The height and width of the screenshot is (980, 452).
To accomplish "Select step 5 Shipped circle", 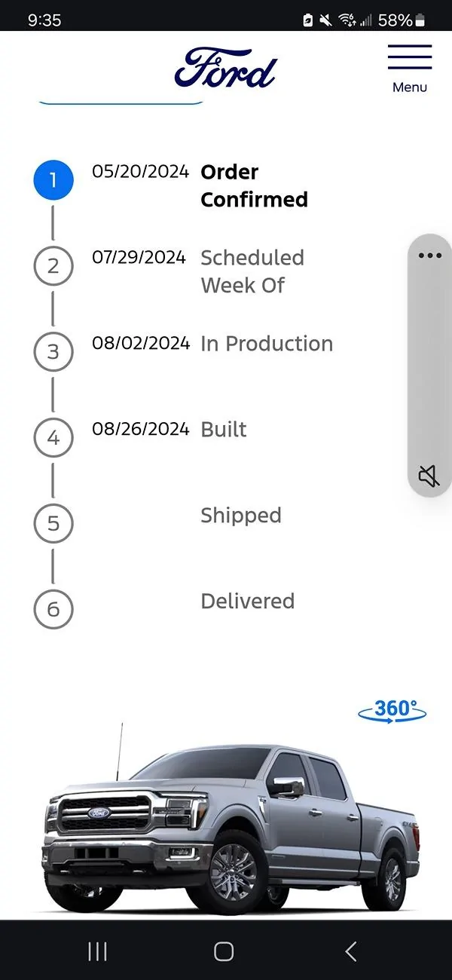I will click(53, 523).
